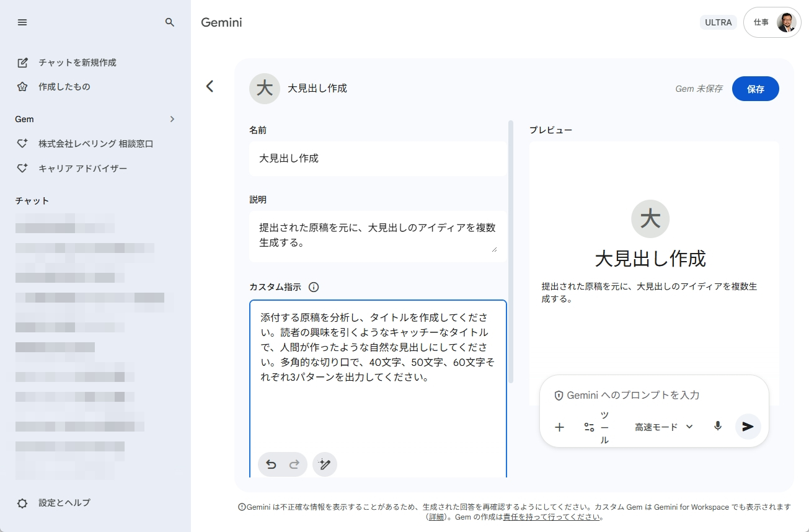The image size is (809, 532).
Task: Click the 説明 description text area
Action: click(x=378, y=236)
